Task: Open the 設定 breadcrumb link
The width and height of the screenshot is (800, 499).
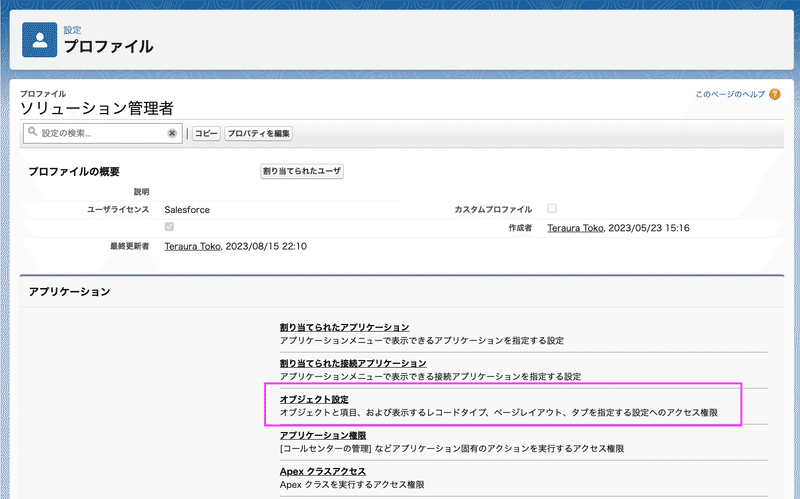Action: point(72,30)
